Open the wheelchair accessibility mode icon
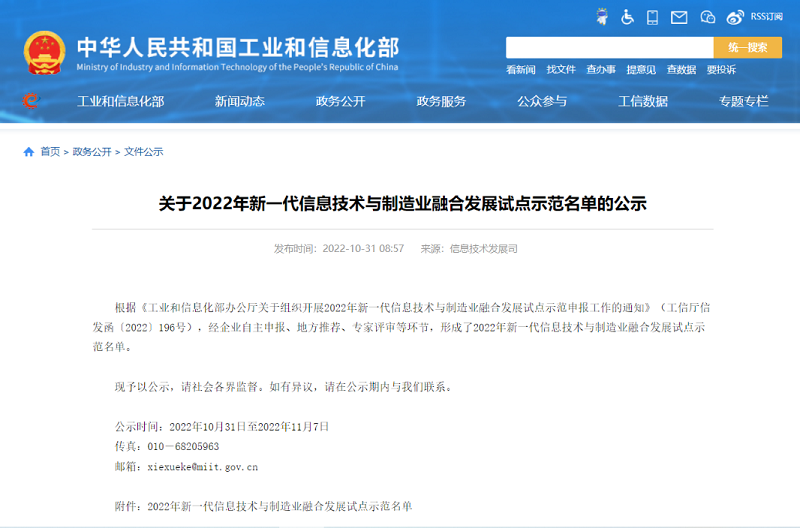 628,17
